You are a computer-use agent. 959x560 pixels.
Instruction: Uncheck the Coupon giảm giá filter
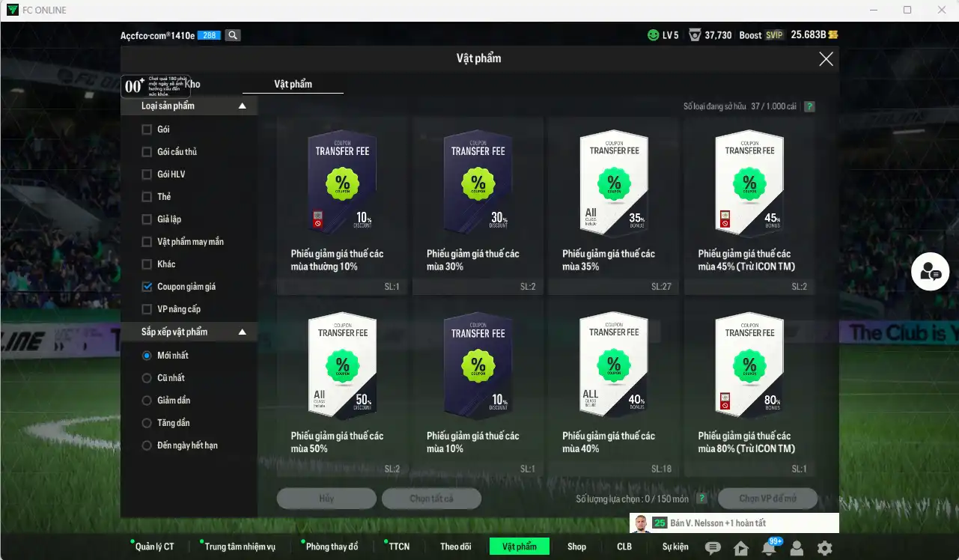pyautogui.click(x=147, y=287)
